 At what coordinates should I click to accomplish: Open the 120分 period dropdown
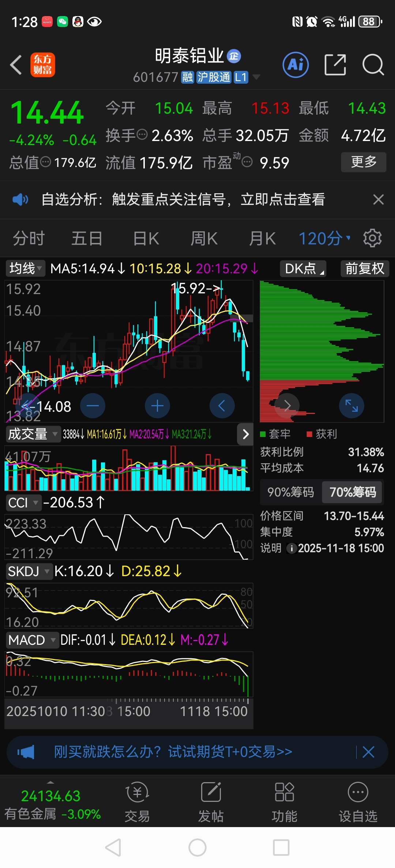point(325,239)
